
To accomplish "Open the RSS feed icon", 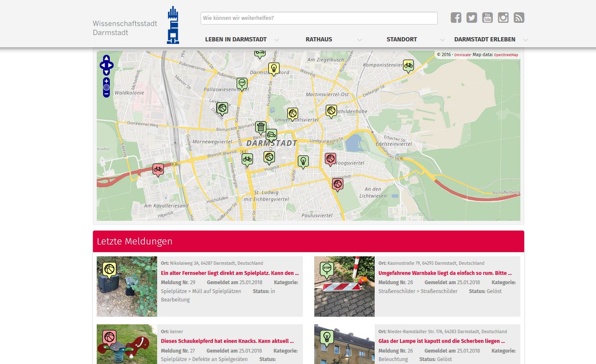I will click(519, 18).
